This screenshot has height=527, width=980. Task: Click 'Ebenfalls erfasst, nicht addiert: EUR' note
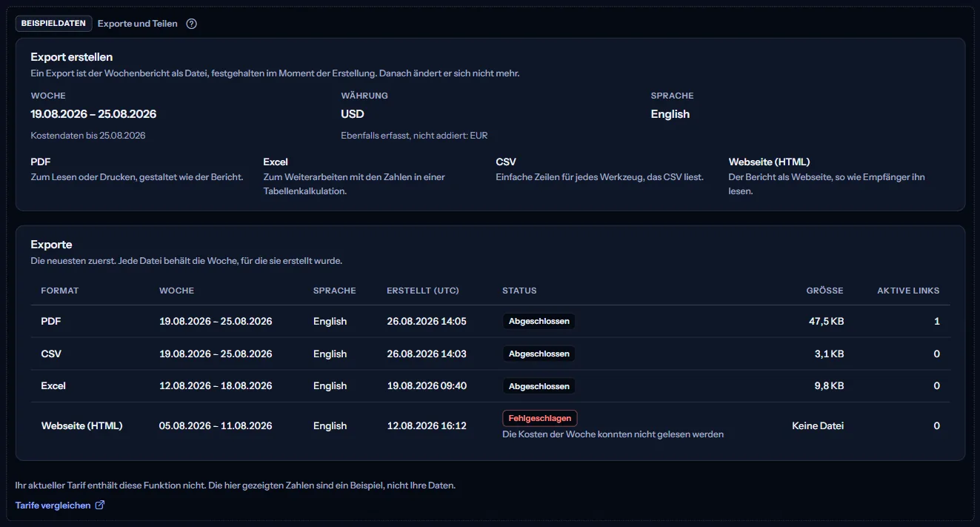(x=415, y=136)
